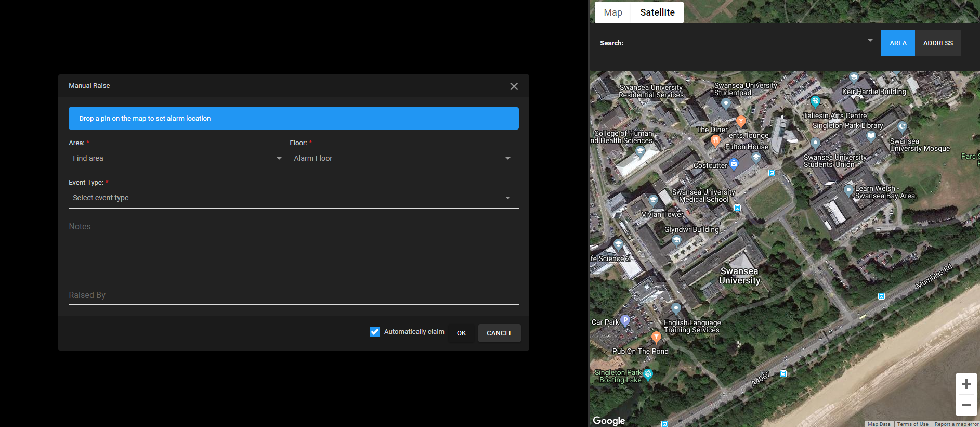Image resolution: width=980 pixels, height=427 pixels.
Task: Click the Drop a pin banner message
Action: pyautogui.click(x=294, y=119)
